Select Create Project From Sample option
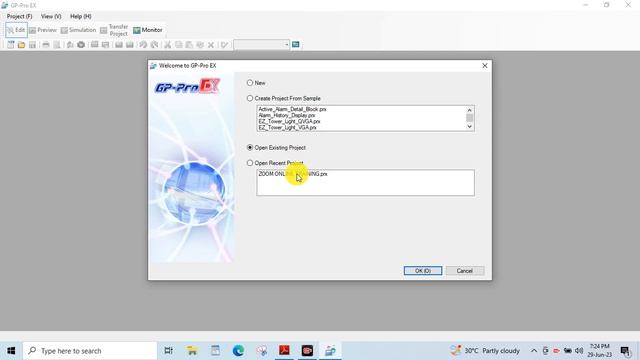The height and width of the screenshot is (360, 640). click(x=250, y=98)
